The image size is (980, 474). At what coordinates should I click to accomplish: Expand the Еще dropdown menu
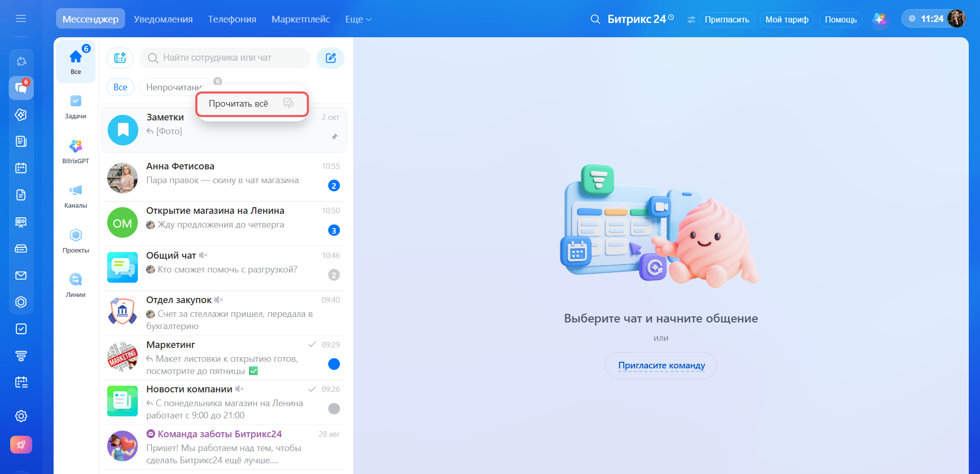(358, 19)
